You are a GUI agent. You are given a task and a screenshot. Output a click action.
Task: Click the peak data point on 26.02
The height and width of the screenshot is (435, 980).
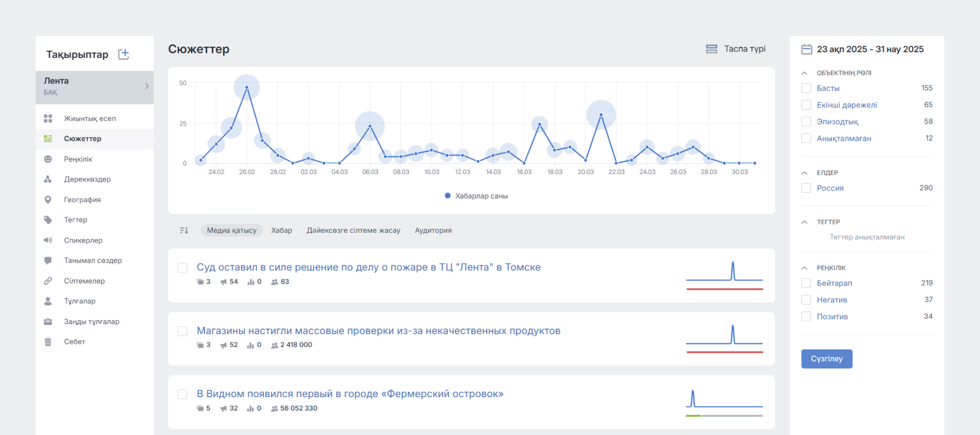coord(247,87)
